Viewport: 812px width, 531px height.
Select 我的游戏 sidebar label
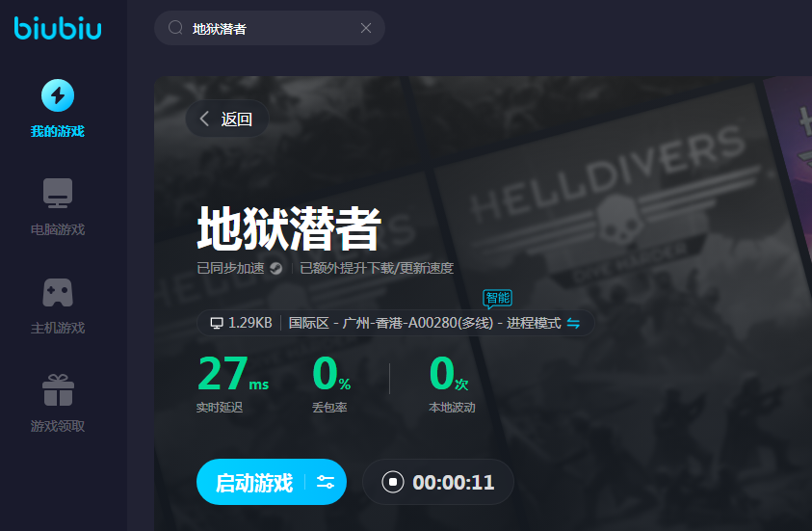pos(58,131)
